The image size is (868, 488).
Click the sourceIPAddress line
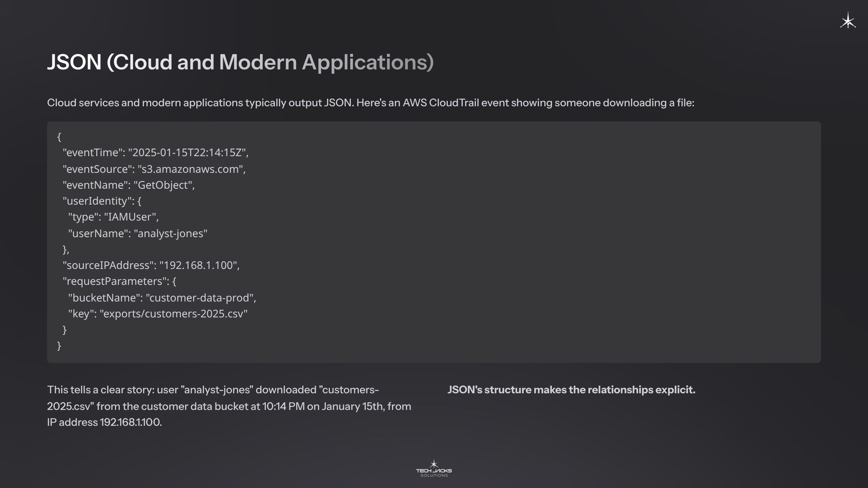151,265
